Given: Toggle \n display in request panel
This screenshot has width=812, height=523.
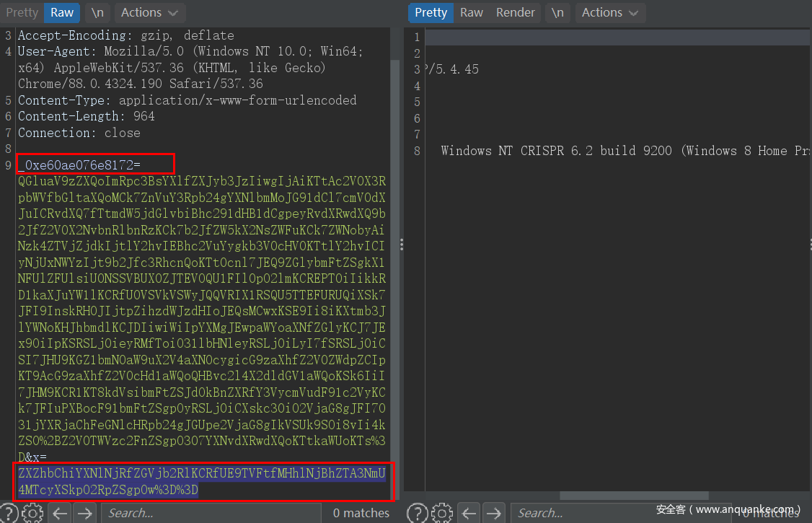Looking at the screenshot, I should [96, 12].
